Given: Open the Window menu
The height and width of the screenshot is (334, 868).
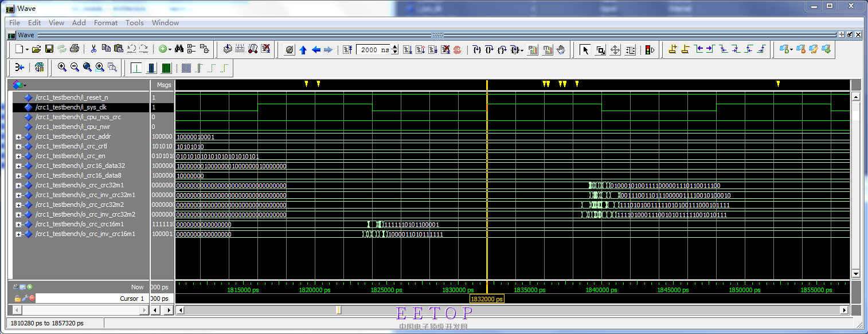Looking at the screenshot, I should pyautogui.click(x=165, y=23).
